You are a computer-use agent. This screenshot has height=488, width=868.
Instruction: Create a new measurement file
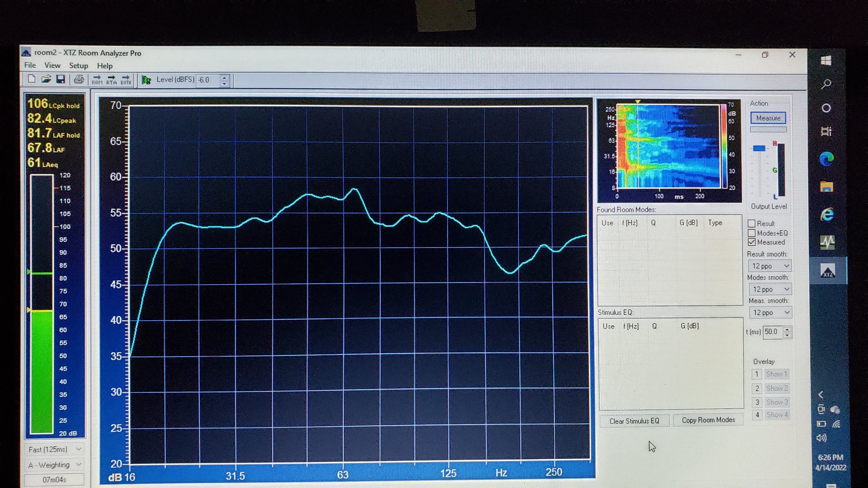click(31, 79)
